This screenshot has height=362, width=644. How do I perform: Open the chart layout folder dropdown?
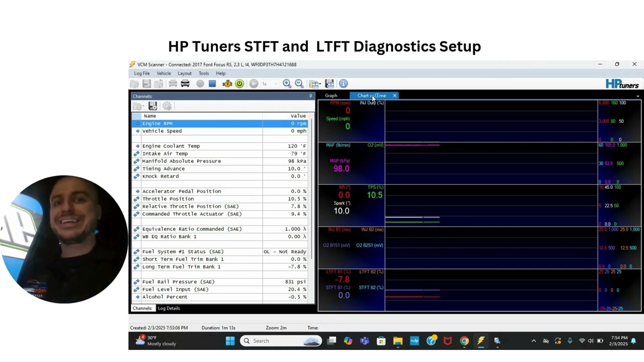pos(315,84)
